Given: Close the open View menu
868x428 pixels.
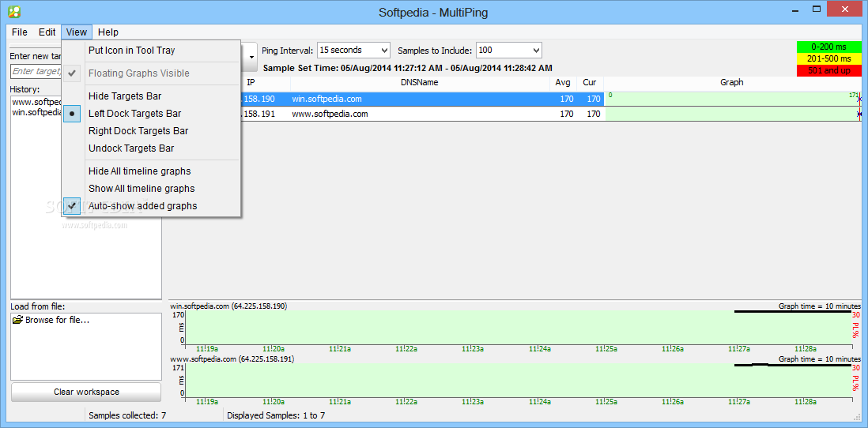Looking at the screenshot, I should coord(77,32).
